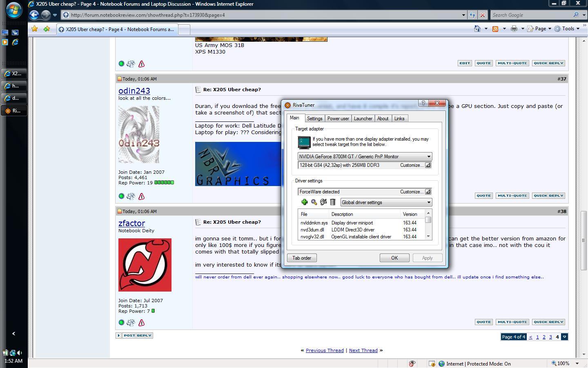
Task: Click the red Stop loading icon
Action: 482,15
